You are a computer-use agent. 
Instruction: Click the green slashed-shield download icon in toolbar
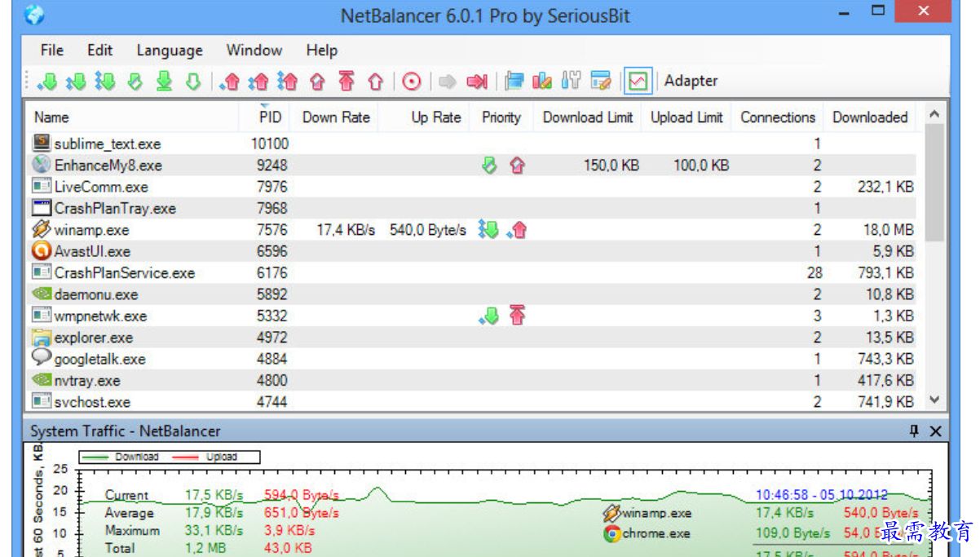click(x=135, y=81)
